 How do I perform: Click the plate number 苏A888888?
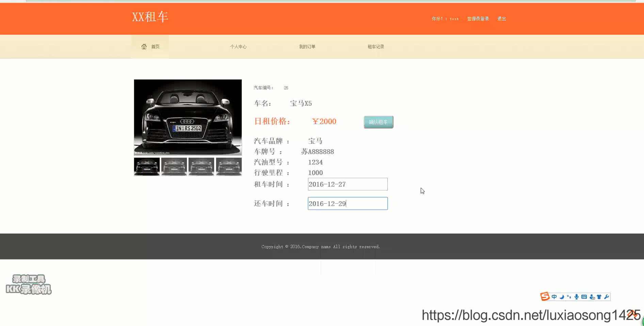[x=318, y=152]
